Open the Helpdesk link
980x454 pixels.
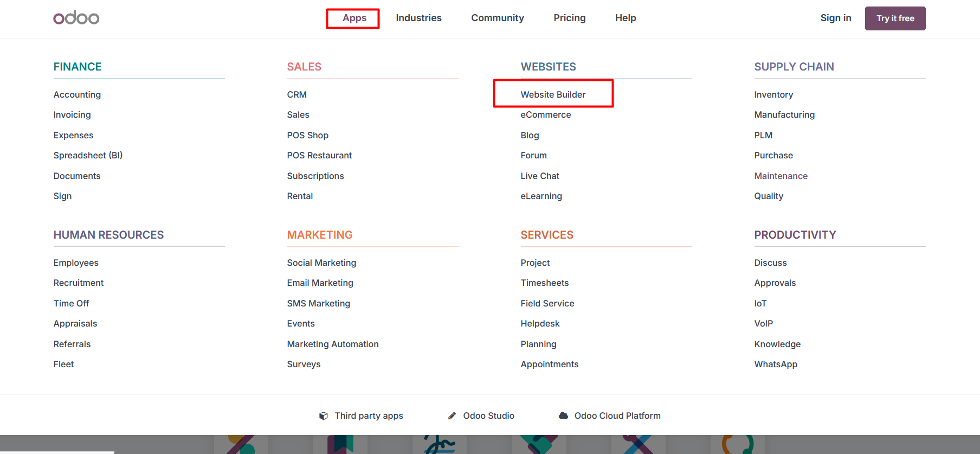(540, 324)
